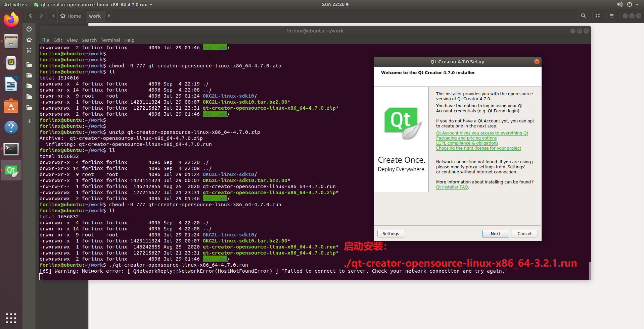
Task: Show later path segments right arrow in path bar
Action: coord(109,16)
